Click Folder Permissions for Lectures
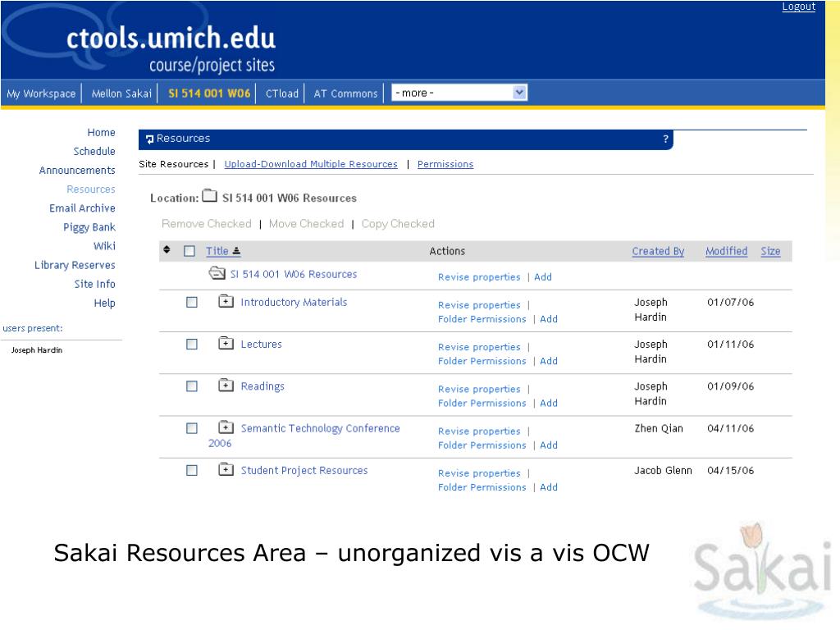 482,361
